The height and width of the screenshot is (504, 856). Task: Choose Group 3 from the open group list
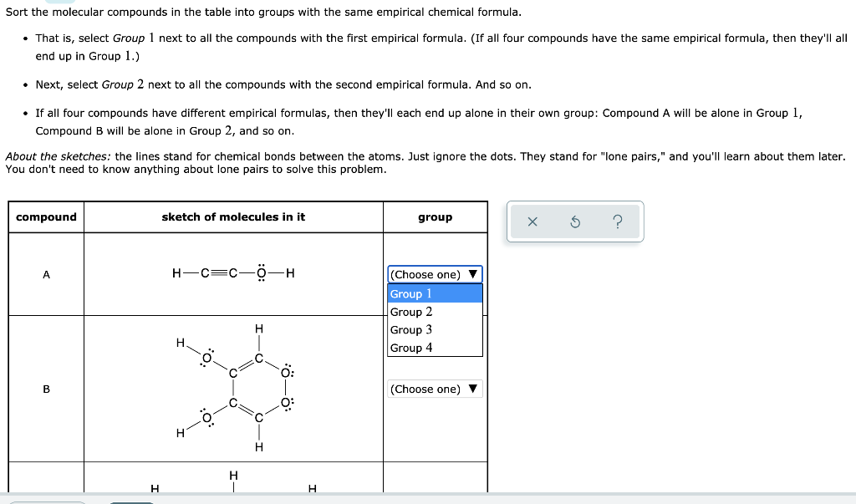tap(411, 329)
